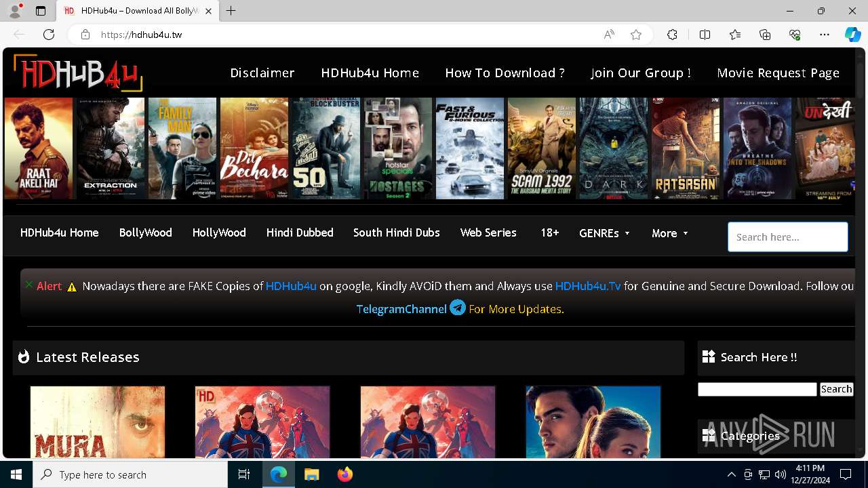868x488 pixels.
Task: Open Join Our Group link
Action: tap(641, 73)
